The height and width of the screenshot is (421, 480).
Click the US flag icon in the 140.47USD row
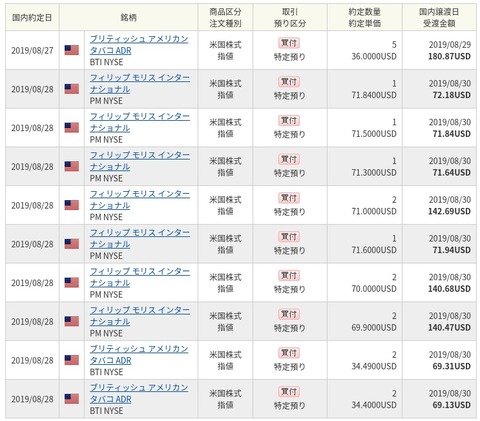72,321
